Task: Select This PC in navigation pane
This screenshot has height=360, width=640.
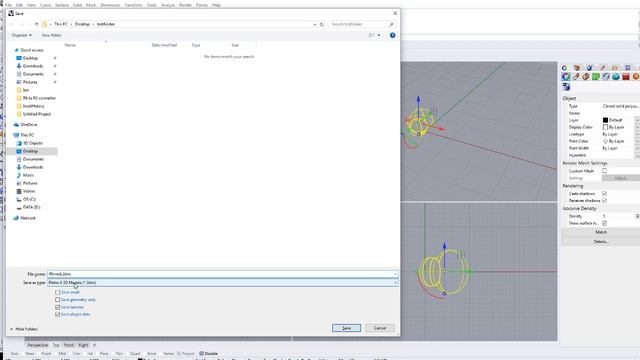Action: (x=27, y=135)
